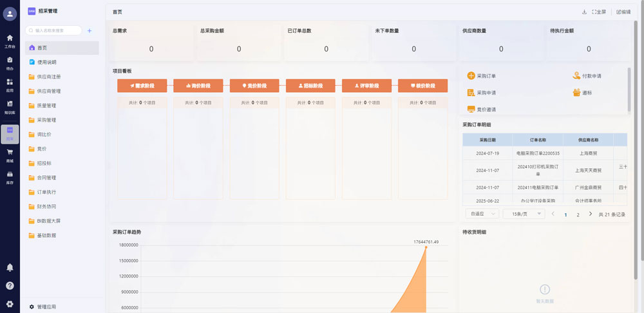Image resolution: width=644 pixels, height=313 pixels.
Task: Click the plus icon beside search box
Action: [x=90, y=30]
